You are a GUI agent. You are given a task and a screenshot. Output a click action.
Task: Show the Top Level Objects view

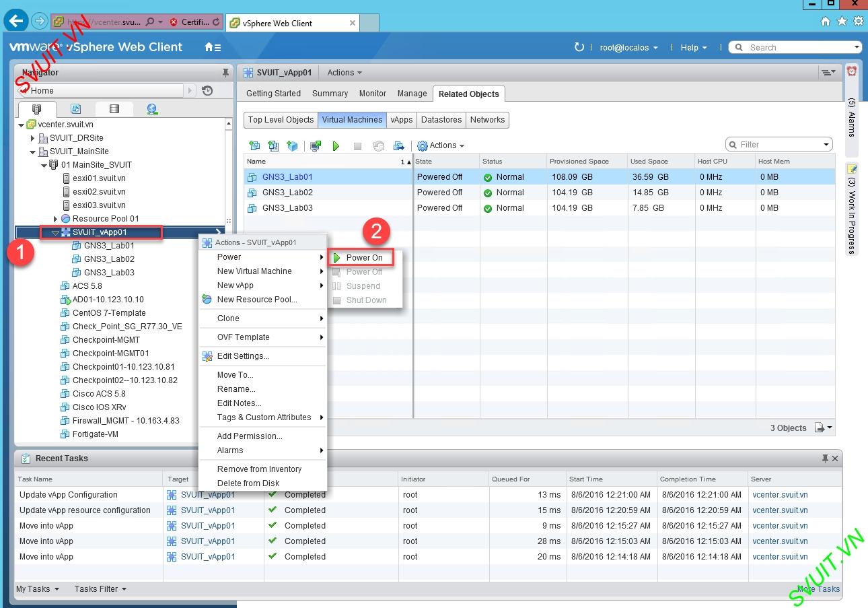pos(281,120)
